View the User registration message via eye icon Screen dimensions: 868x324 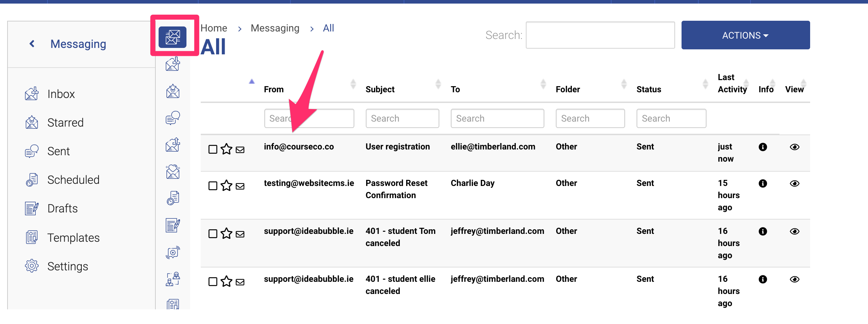click(794, 147)
